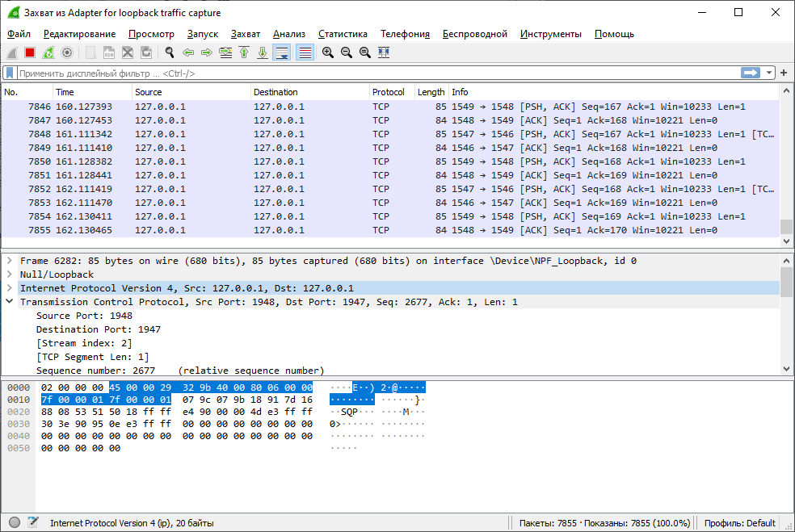The image size is (795, 532).
Task: Click the display filter bookmark icon
Action: click(x=10, y=73)
